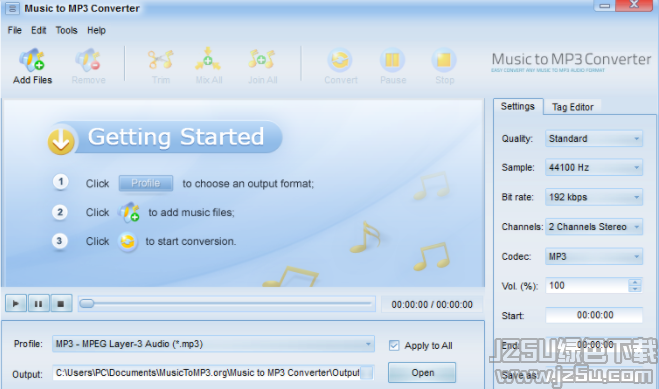Click the Start time field

(594, 315)
